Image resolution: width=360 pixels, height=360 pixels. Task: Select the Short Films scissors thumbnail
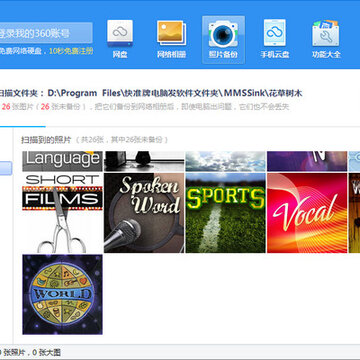point(62,213)
